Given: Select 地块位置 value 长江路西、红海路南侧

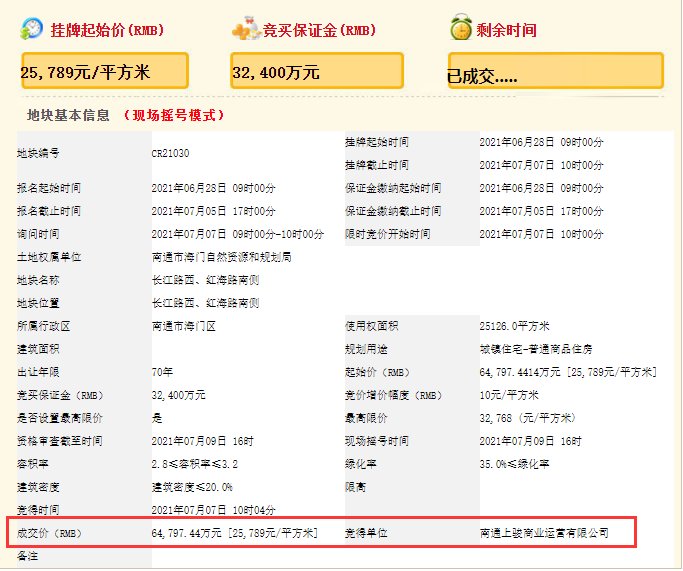Looking at the screenshot, I should click(x=206, y=303).
